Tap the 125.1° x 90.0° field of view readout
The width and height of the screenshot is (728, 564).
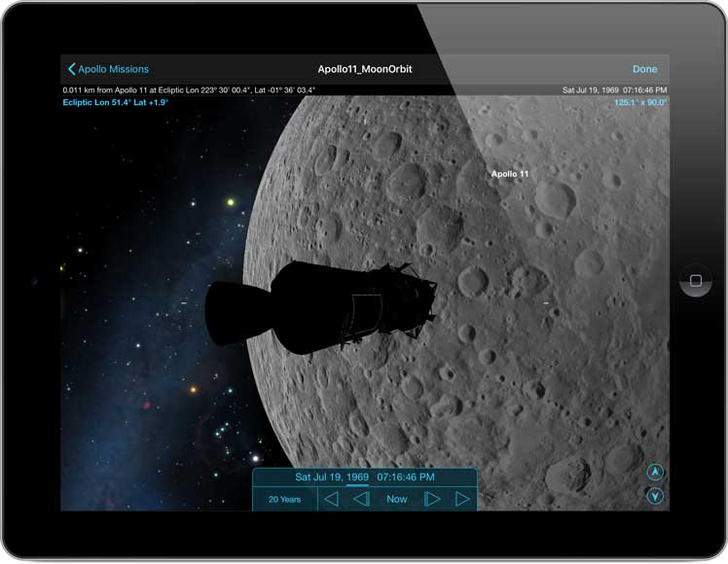(x=640, y=102)
